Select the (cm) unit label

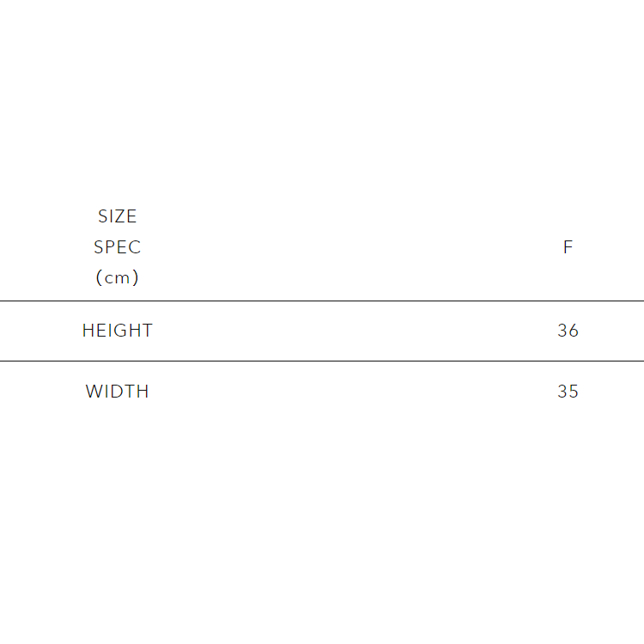pyautogui.click(x=117, y=278)
